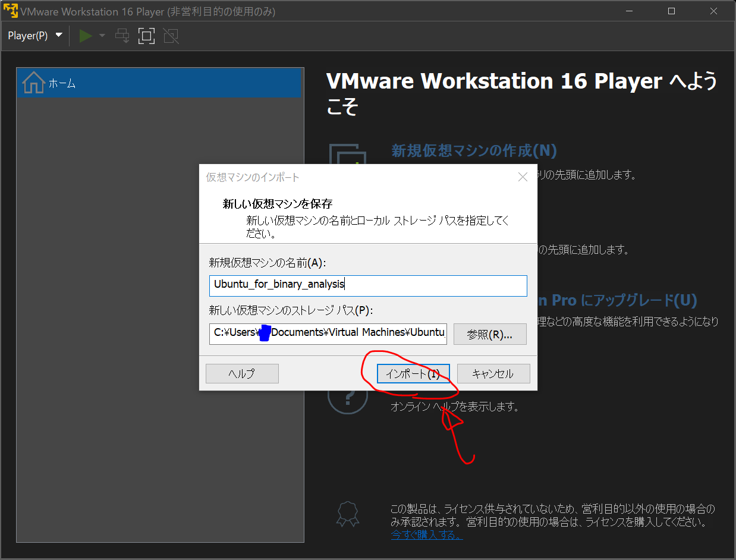The image size is (736, 560).
Task: Click the storage path input field
Action: click(x=328, y=333)
